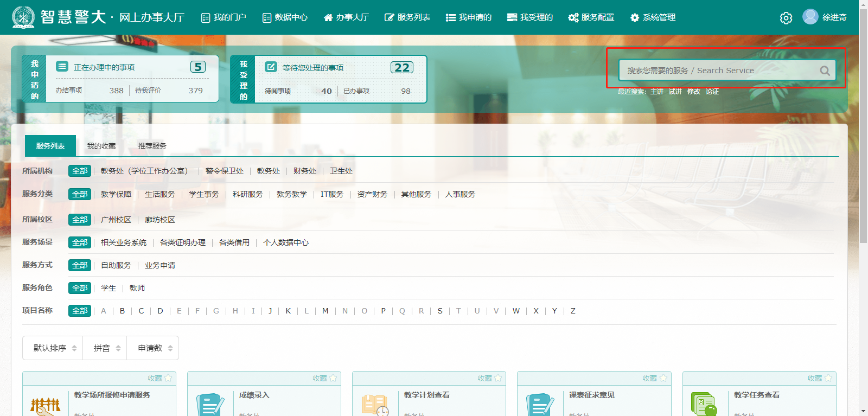868x416 pixels.
Task: Click recent search term 论证
Action: (712, 92)
